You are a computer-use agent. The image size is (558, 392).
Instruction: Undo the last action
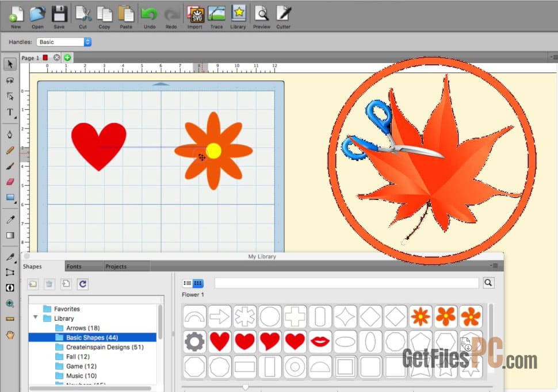coord(150,17)
